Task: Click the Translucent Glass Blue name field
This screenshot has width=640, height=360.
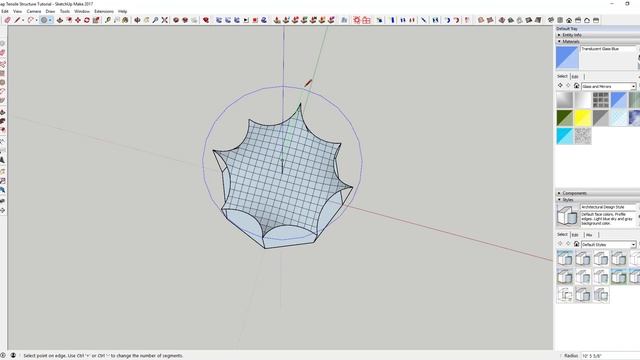Action: tap(608, 49)
